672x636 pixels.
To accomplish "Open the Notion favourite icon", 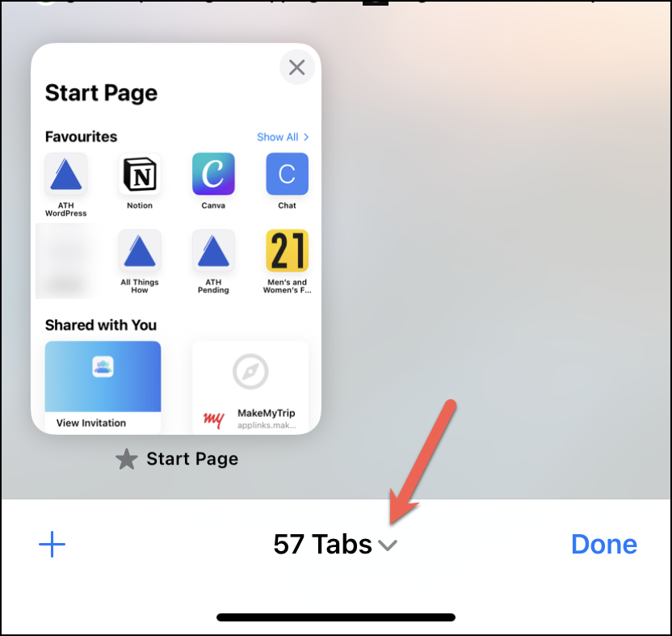I will tap(140, 174).
